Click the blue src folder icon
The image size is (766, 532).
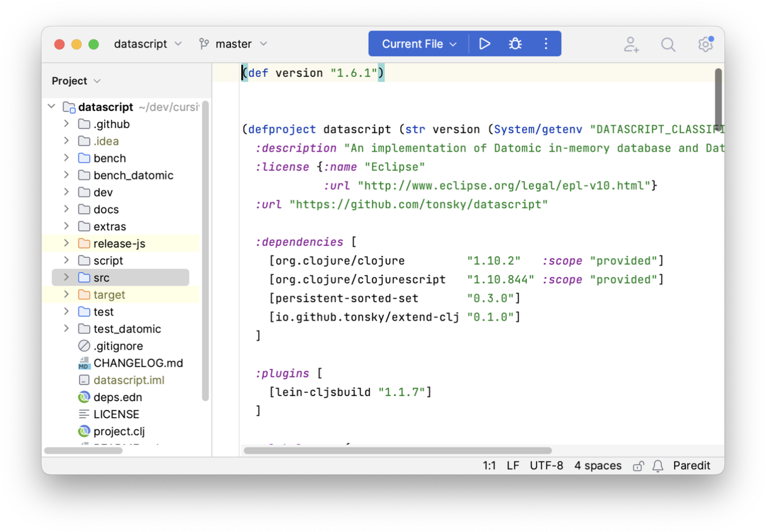coord(84,278)
